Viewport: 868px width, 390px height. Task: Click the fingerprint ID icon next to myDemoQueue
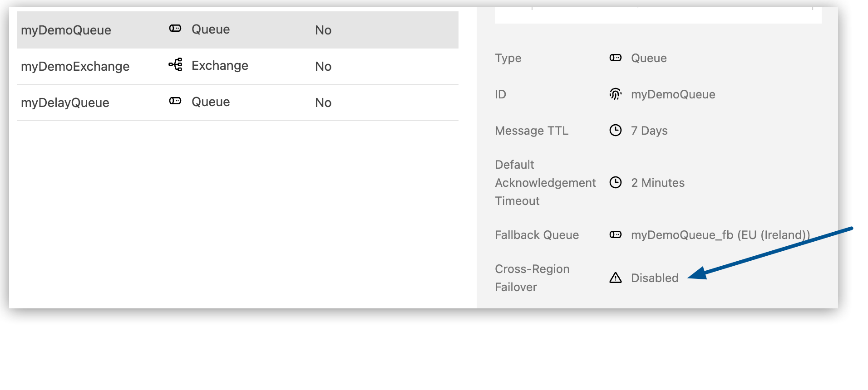point(615,94)
